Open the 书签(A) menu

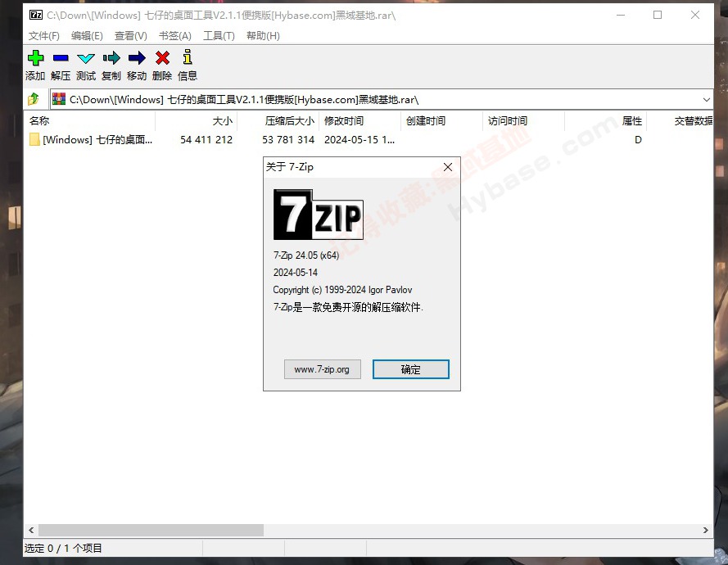tap(175, 36)
